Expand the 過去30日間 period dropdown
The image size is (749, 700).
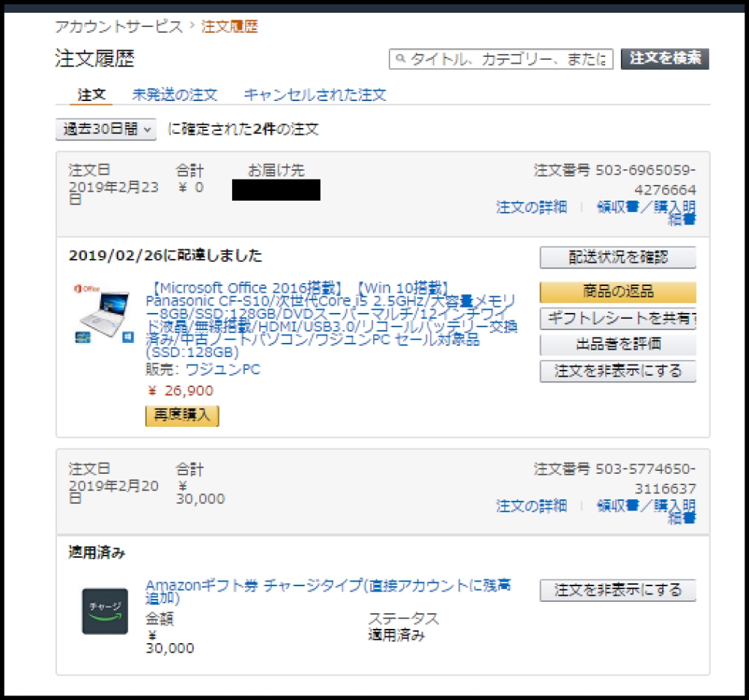point(106,129)
